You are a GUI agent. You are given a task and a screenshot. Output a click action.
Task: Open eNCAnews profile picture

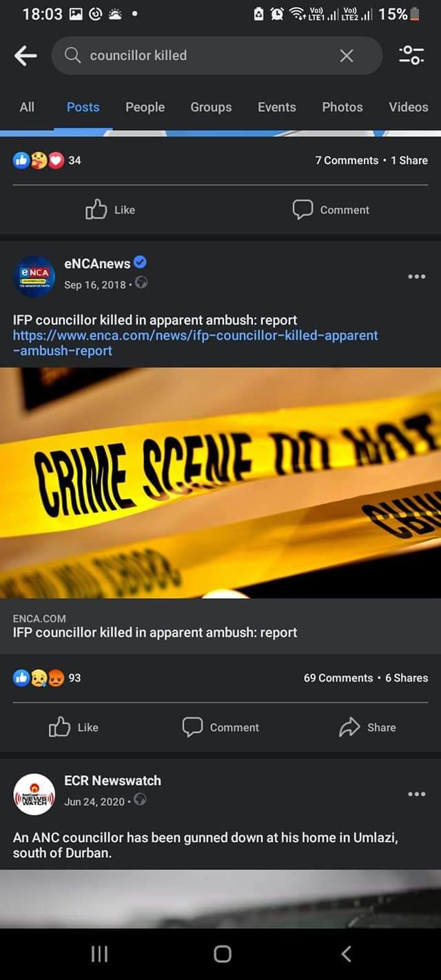(x=34, y=276)
